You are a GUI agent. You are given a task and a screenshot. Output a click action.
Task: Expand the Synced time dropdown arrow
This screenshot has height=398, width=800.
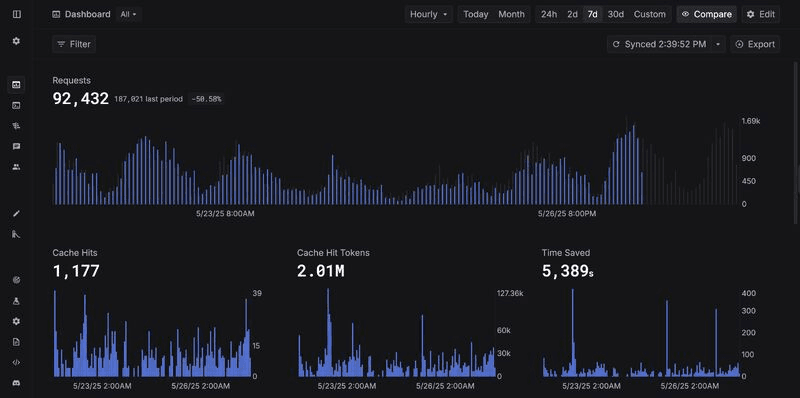[x=718, y=44]
